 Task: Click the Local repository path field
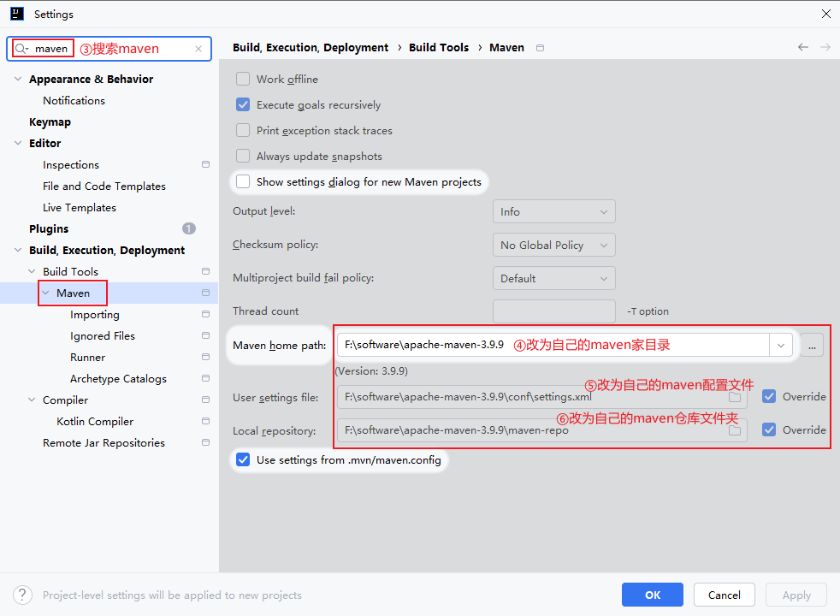click(542, 430)
